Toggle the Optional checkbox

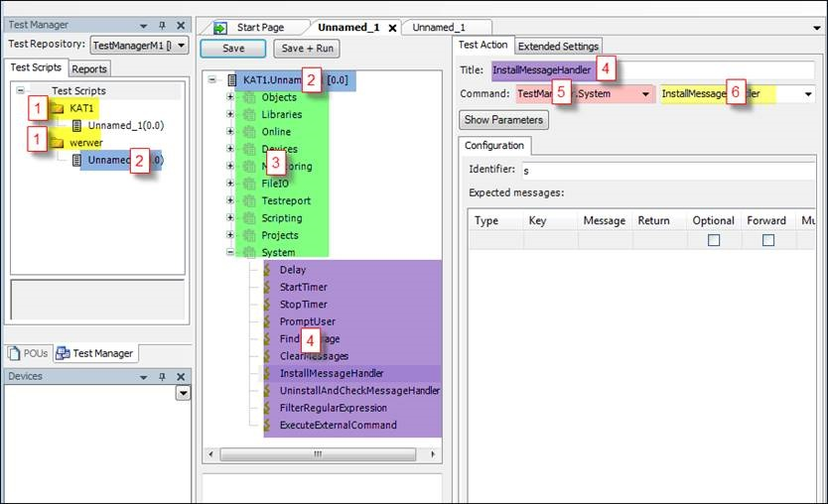coord(713,240)
